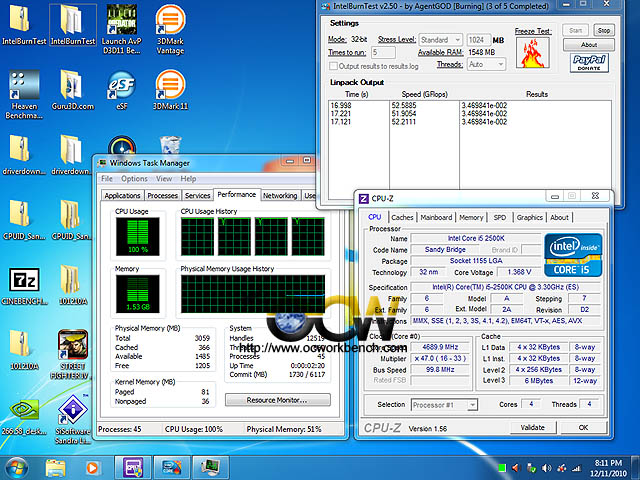Open the NVIDIA 266.58 driver icon
This screenshot has width=640, height=480.
pos(24,417)
